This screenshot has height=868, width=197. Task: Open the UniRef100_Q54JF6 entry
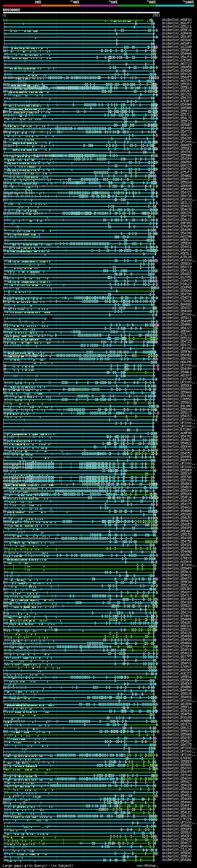click(x=177, y=57)
